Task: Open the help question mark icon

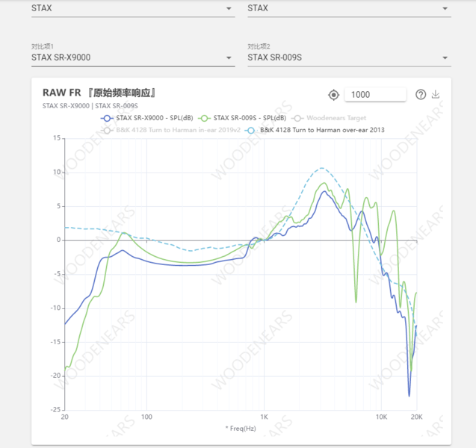Action: pos(421,95)
